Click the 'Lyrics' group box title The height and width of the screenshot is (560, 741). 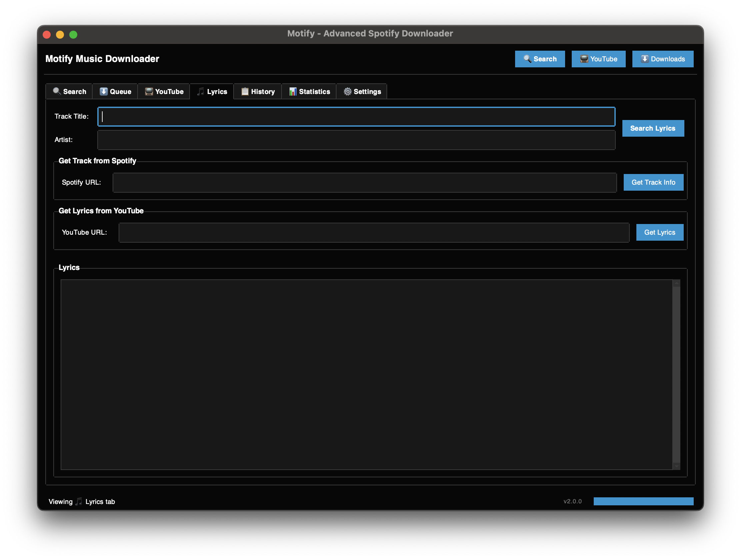click(69, 267)
